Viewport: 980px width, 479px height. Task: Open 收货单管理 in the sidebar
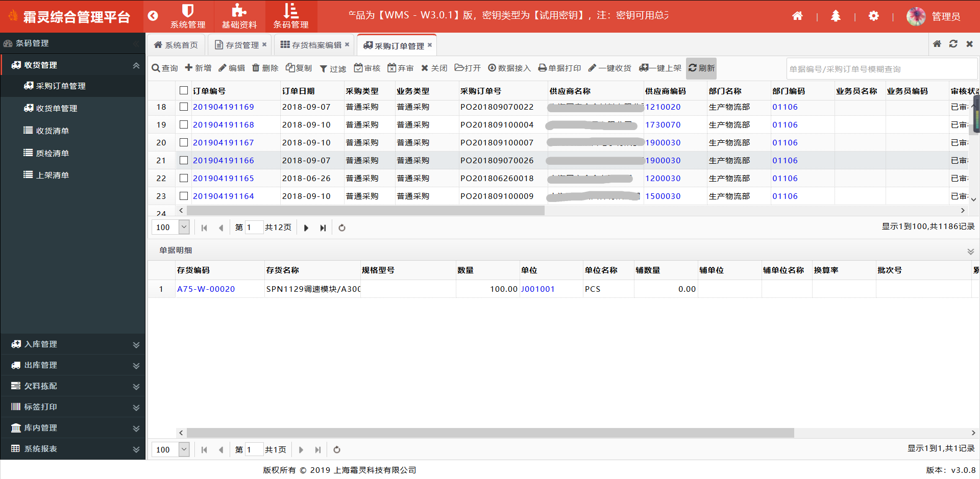57,109
